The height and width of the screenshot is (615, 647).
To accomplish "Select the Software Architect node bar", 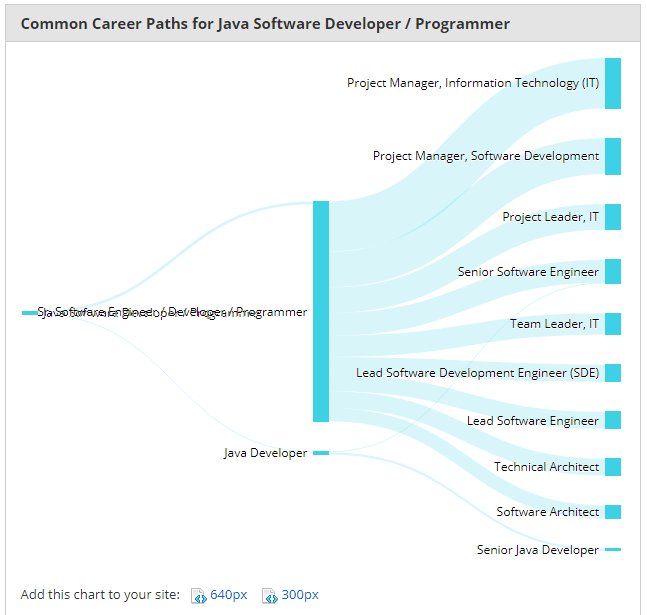I will click(613, 512).
